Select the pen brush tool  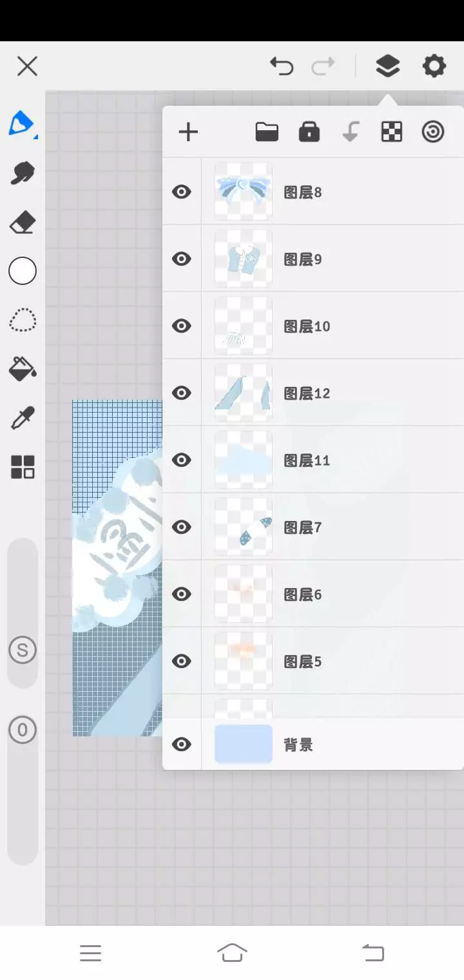click(22, 123)
